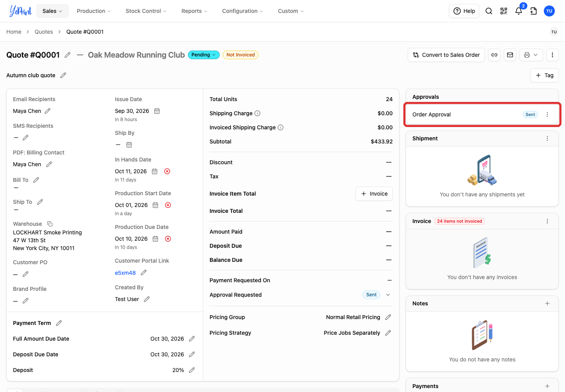Edit the Quote #Q0001 title pencil
Image resolution: width=565 pixels, height=392 pixels.
(67, 55)
